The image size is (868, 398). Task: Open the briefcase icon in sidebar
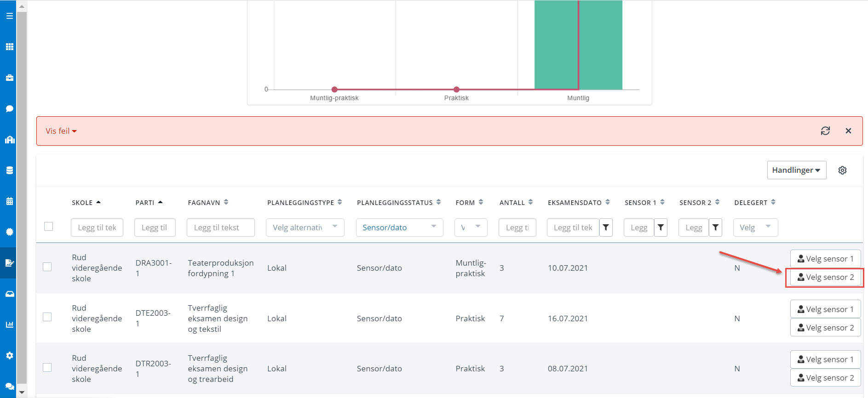[9, 78]
